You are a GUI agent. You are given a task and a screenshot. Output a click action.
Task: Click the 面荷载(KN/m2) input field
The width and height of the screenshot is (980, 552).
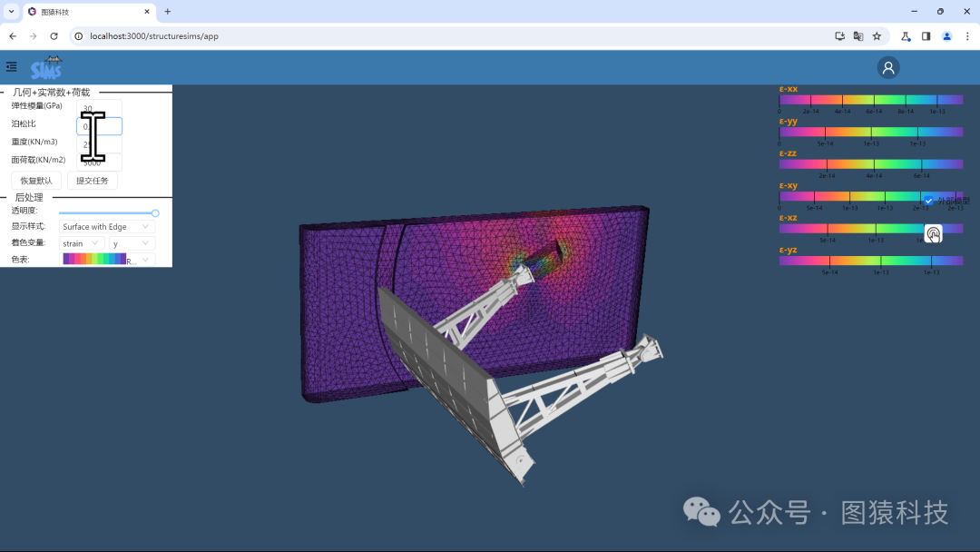coord(99,163)
